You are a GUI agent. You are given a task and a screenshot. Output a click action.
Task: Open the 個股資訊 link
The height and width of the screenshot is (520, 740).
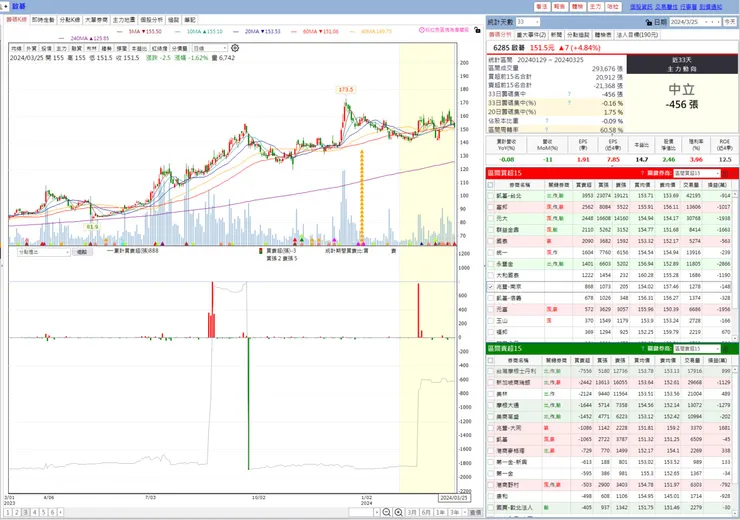tap(641, 7)
